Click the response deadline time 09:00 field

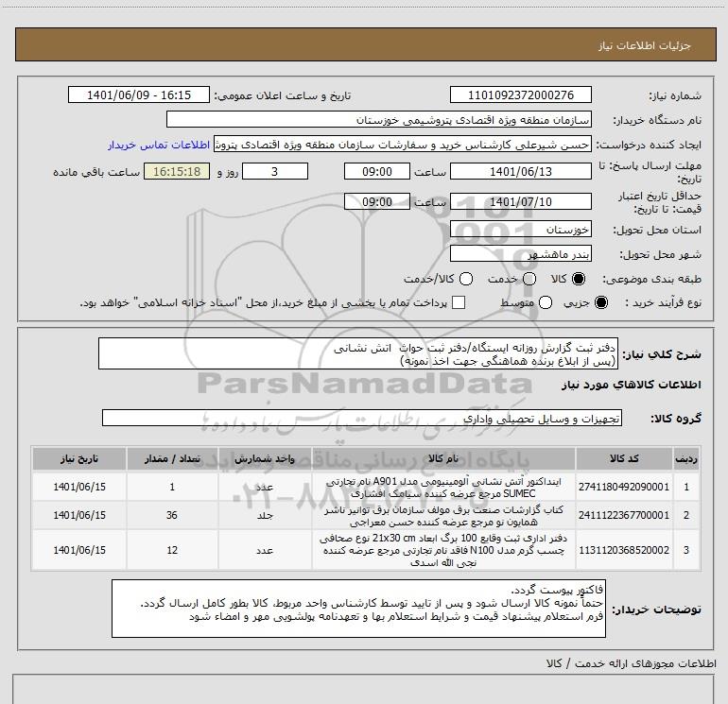pyautogui.click(x=377, y=171)
